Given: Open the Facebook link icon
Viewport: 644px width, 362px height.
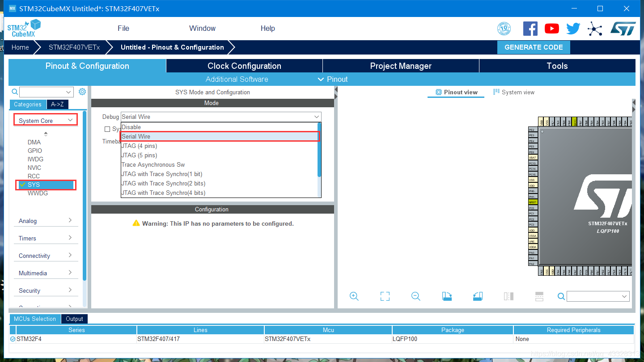Looking at the screenshot, I should click(x=530, y=29).
